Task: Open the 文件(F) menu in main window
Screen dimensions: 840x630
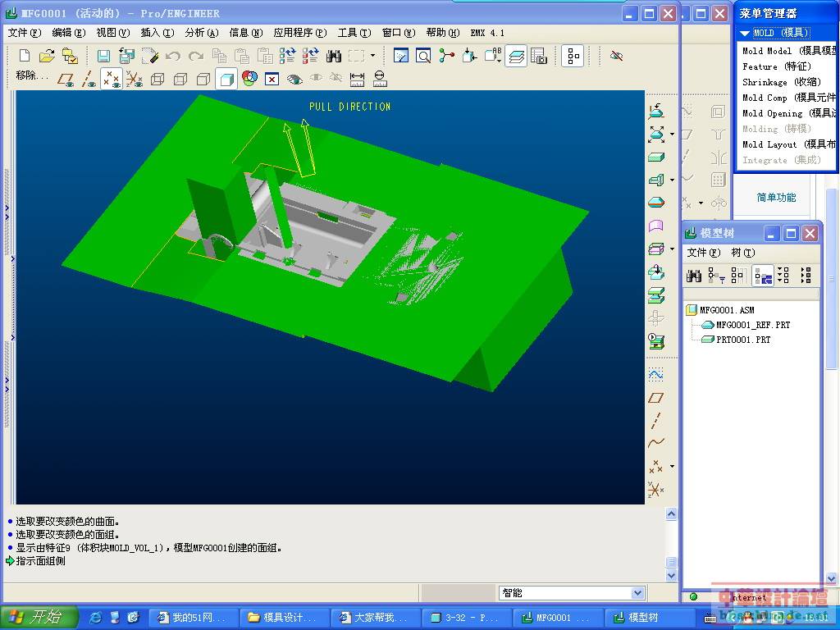Action: coord(25,33)
